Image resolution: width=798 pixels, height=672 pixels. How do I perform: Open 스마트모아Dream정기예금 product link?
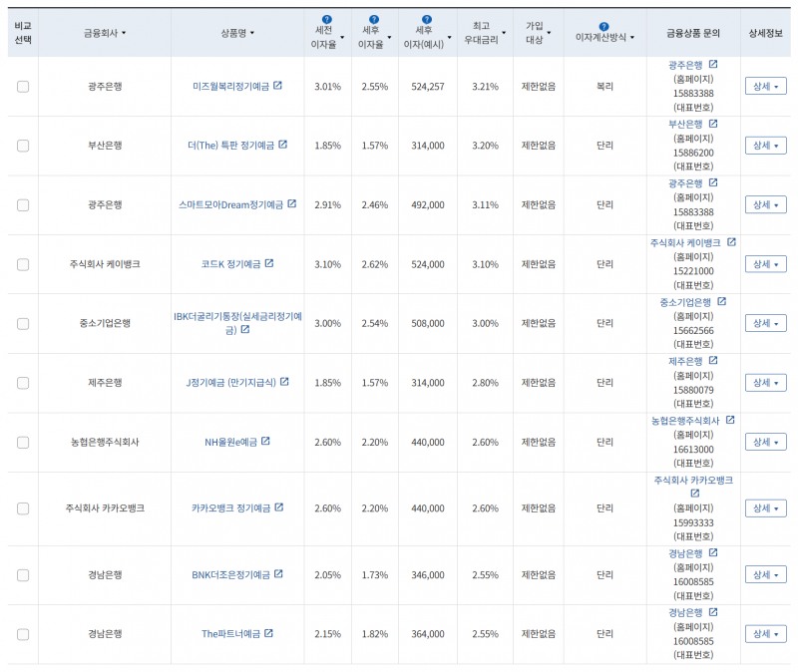point(230,205)
